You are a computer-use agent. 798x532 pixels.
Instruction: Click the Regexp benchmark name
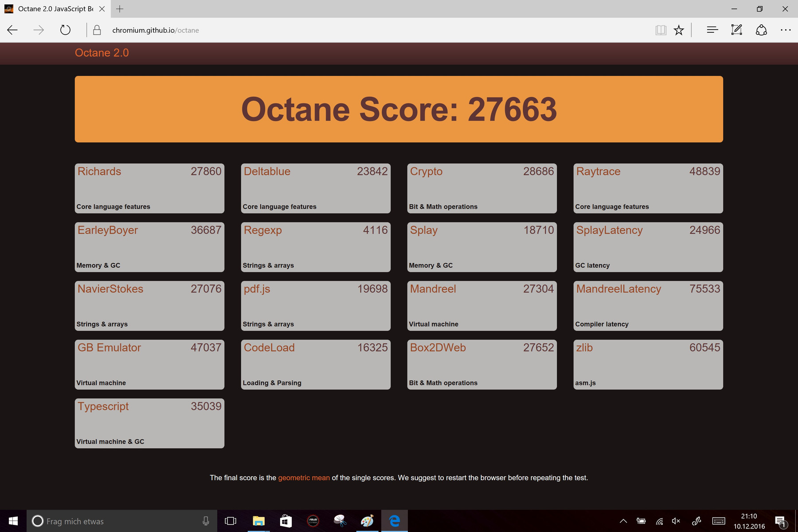[263, 231]
